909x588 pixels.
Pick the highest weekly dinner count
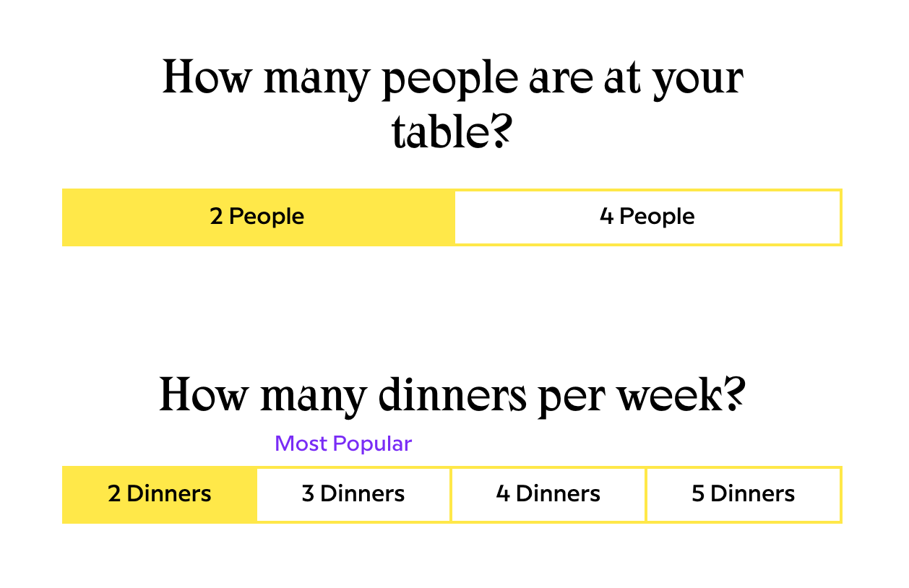tap(744, 494)
